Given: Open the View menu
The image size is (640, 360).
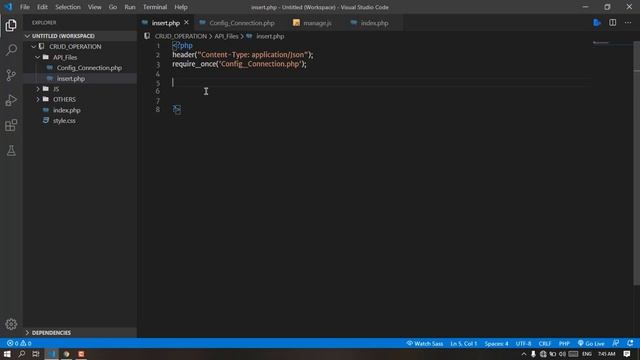Looking at the screenshot, I should (94, 7).
